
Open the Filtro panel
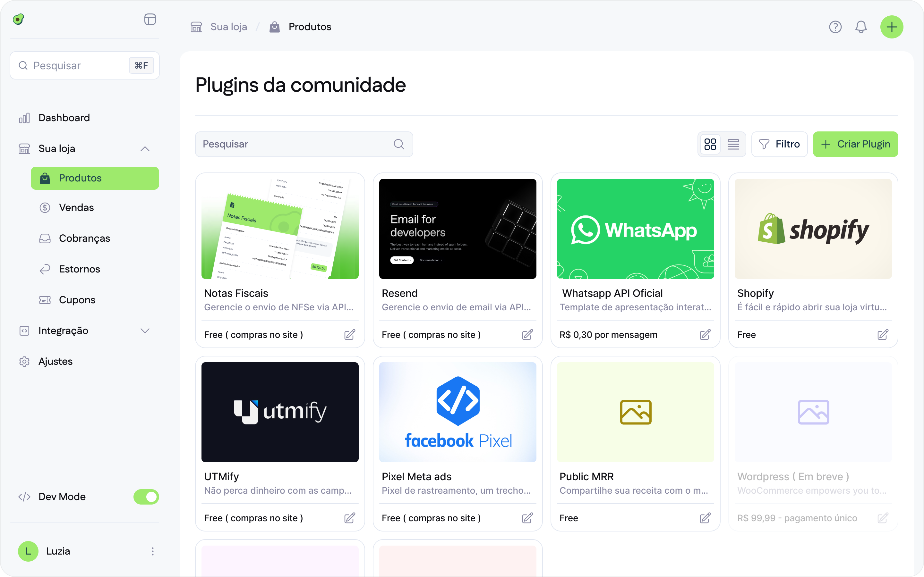(x=779, y=144)
